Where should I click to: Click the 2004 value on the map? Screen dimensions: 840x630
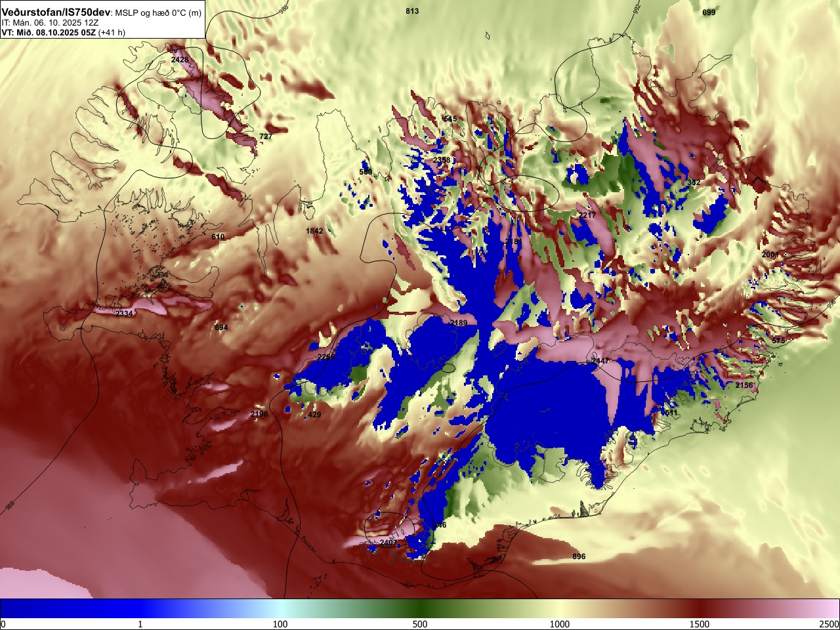pos(770,254)
